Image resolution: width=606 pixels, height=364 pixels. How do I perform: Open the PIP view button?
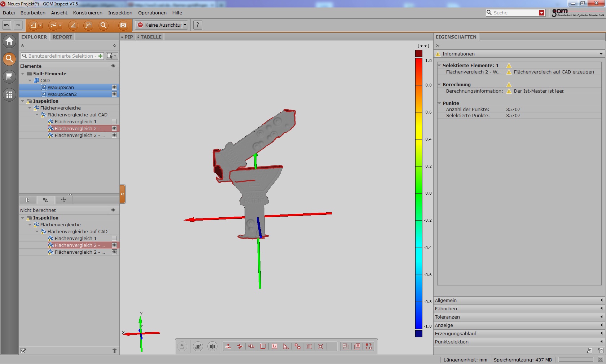tap(127, 37)
